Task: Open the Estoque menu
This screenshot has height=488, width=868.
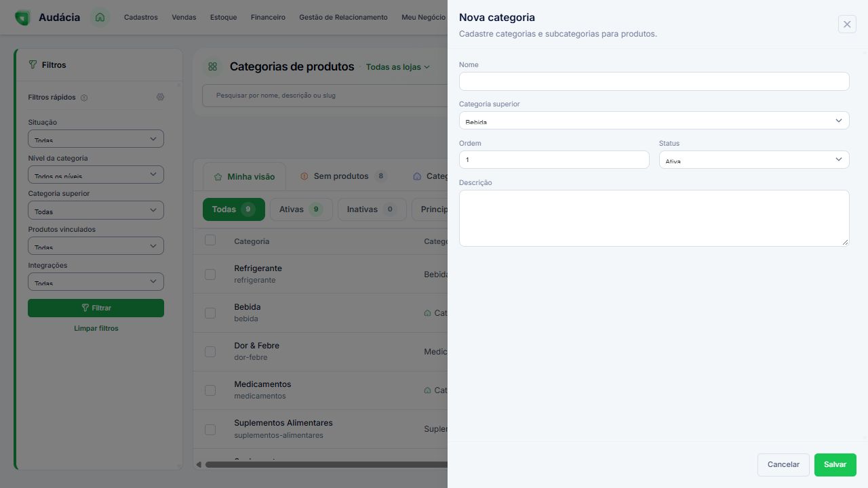Action: (x=224, y=17)
